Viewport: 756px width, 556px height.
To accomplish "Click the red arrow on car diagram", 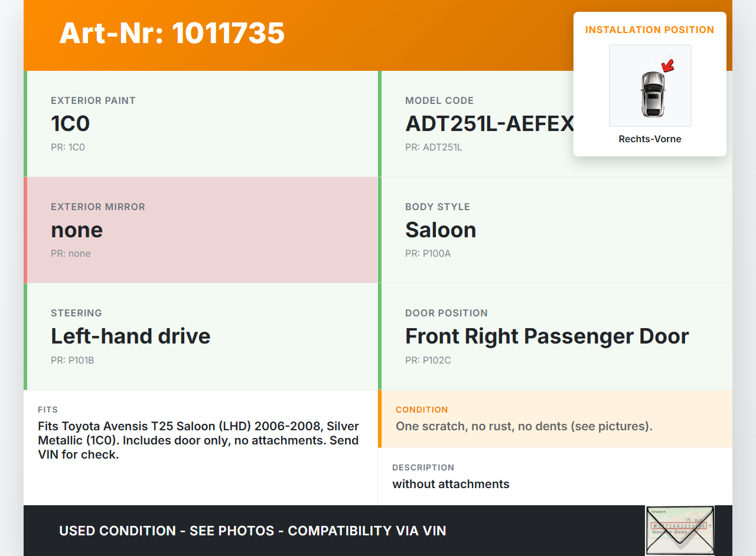I will (668, 66).
